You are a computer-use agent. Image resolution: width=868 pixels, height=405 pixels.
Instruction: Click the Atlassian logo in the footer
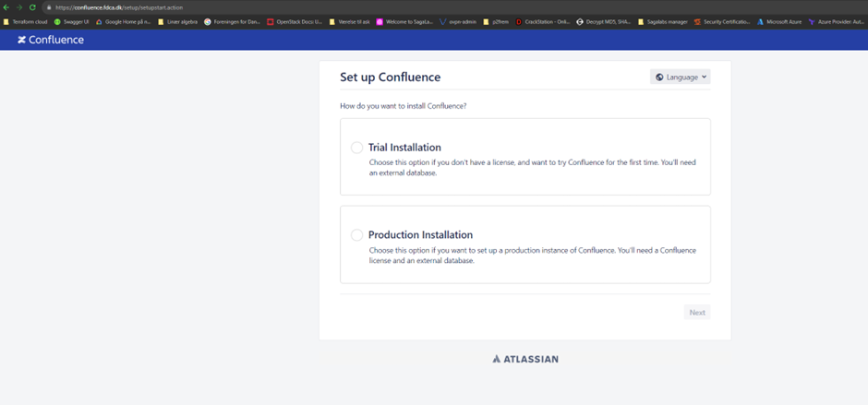click(x=524, y=359)
